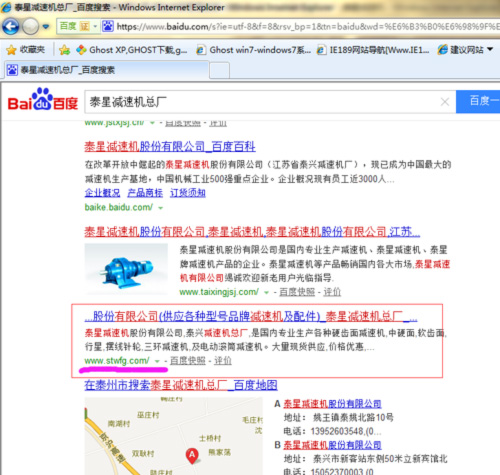
Task: Click map marker A on Baidu map
Action: pos(192,456)
